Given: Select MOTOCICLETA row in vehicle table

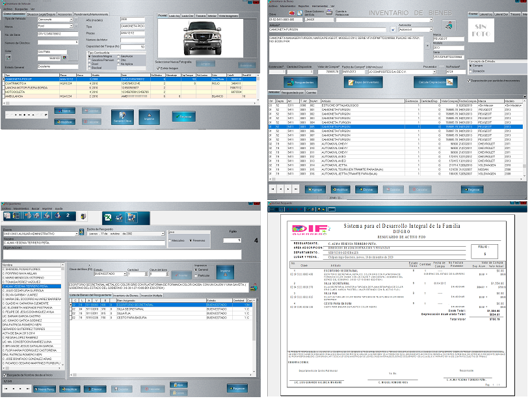Looking at the screenshot, I should click(16, 92).
